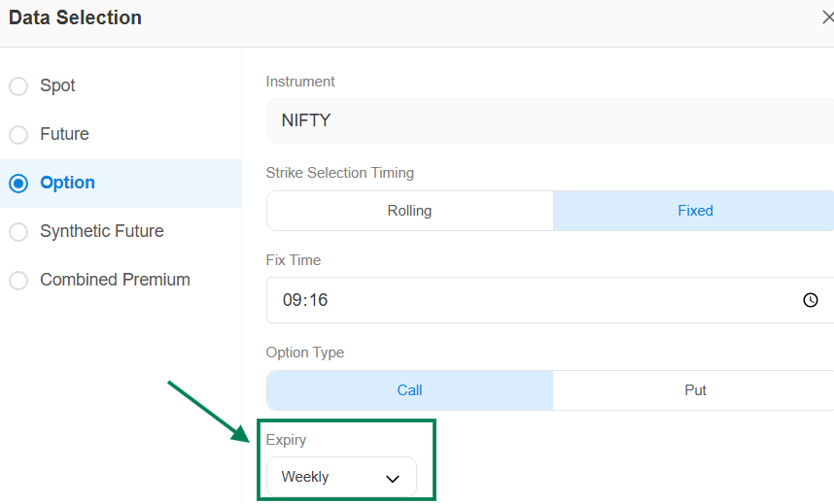
Task: Switch Strike Selection Timing to Rolling
Action: click(409, 211)
